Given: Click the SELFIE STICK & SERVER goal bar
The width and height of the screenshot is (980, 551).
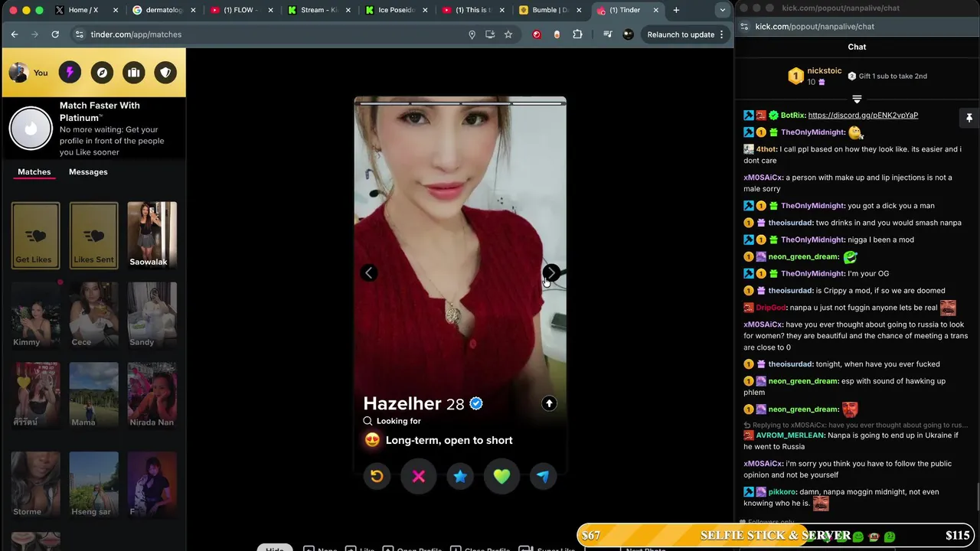Looking at the screenshot, I should [x=776, y=535].
